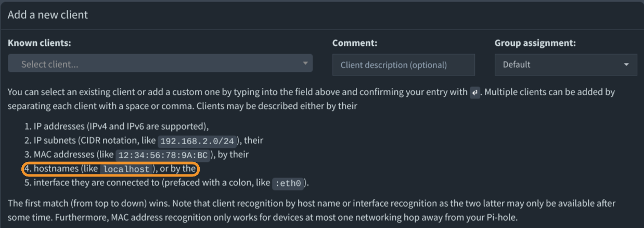Viewport: 644px width, 228px height.
Task: Click the caret on the Default group selector
Action: point(626,65)
